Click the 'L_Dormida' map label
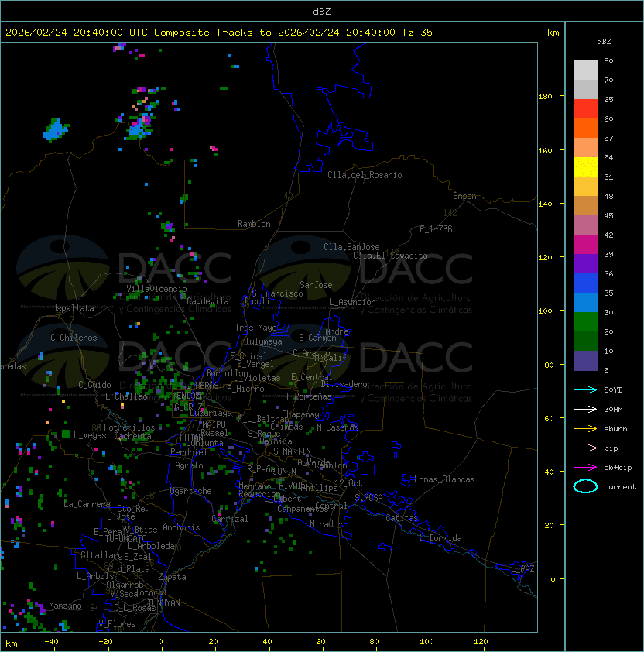Screen dimensions: 644x652 [440, 538]
